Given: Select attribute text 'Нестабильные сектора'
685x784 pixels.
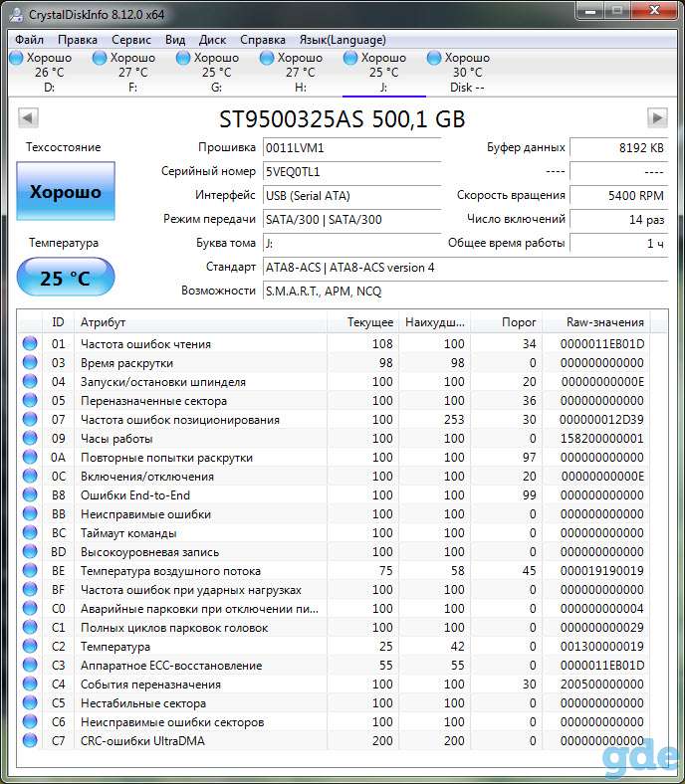Looking at the screenshot, I should pyautogui.click(x=143, y=703).
